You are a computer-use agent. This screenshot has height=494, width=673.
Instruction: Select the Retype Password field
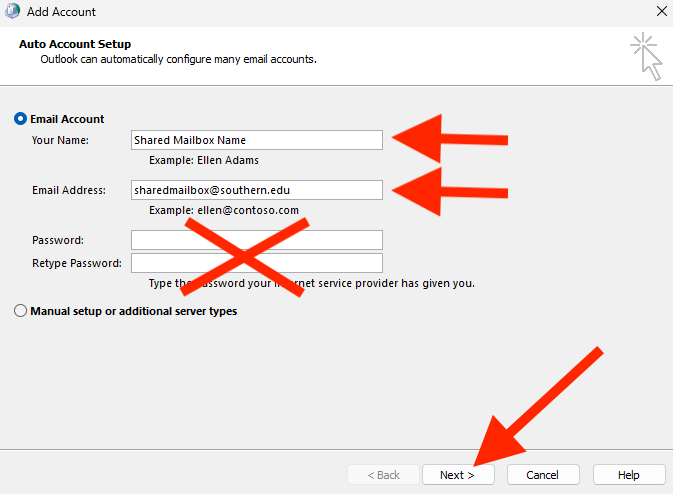click(256, 263)
